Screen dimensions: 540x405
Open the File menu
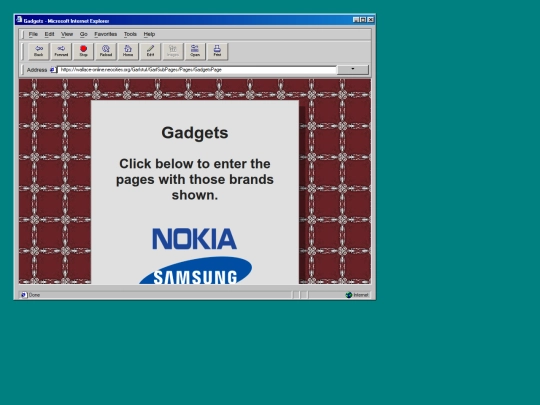click(x=33, y=34)
